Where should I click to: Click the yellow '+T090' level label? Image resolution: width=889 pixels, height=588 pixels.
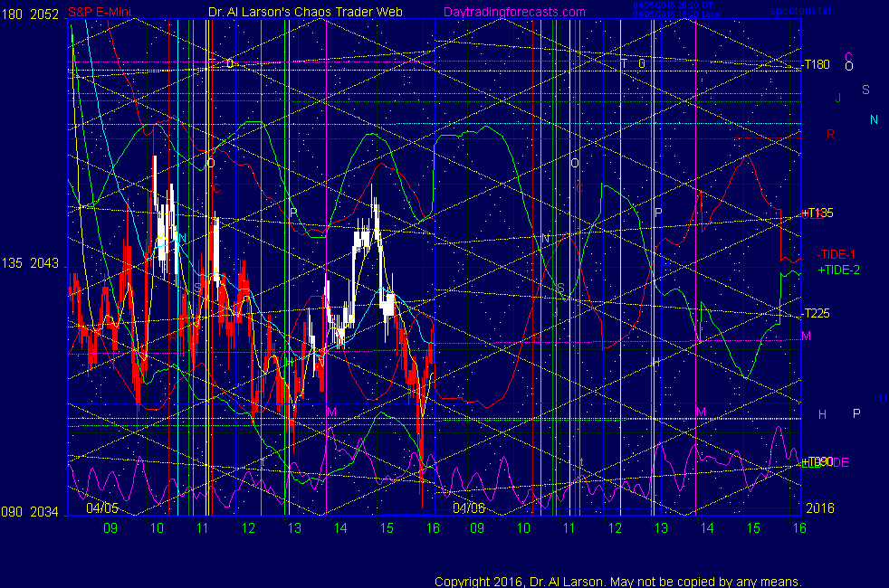[x=817, y=461]
